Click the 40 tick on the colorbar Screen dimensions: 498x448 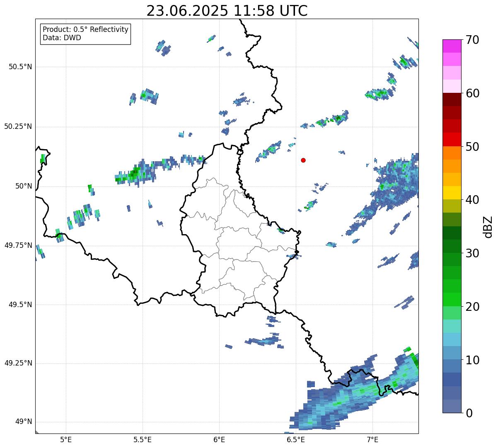pos(472,200)
